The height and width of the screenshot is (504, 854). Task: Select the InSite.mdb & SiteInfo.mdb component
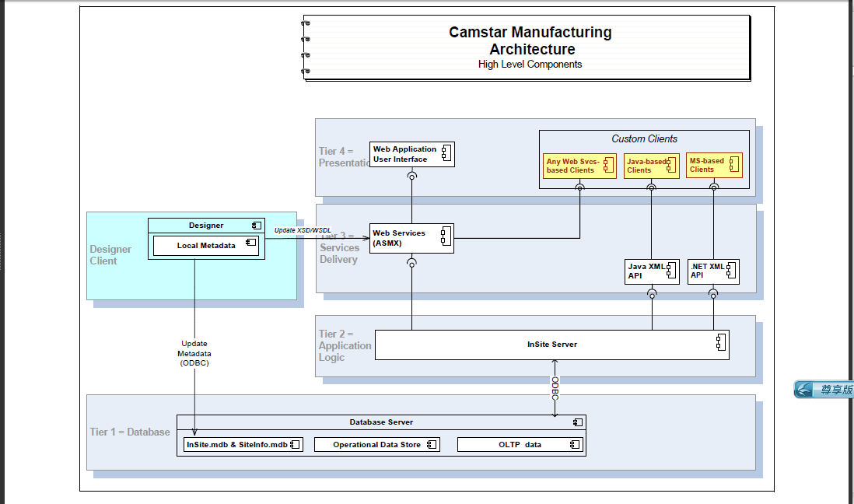tap(242, 445)
